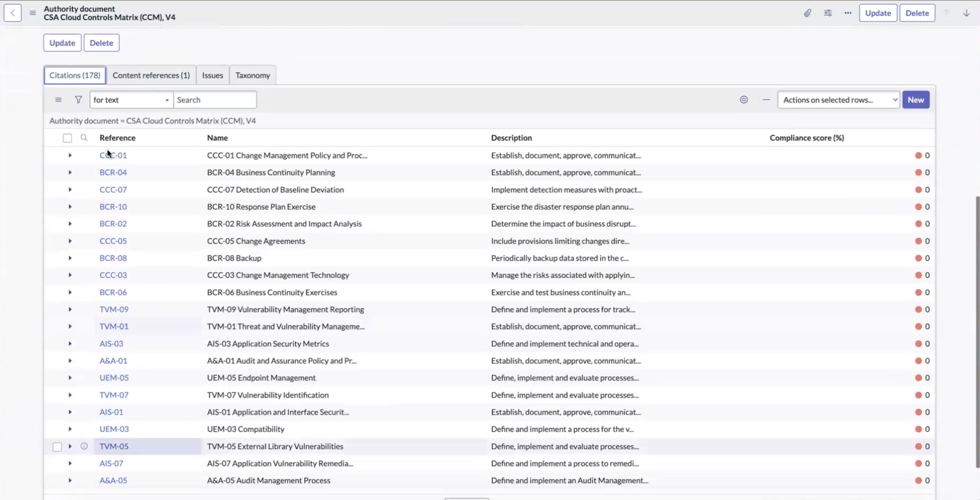Screen dimensions: 980x500
Task: Expand the A&A-05 row
Action: tap(70, 480)
